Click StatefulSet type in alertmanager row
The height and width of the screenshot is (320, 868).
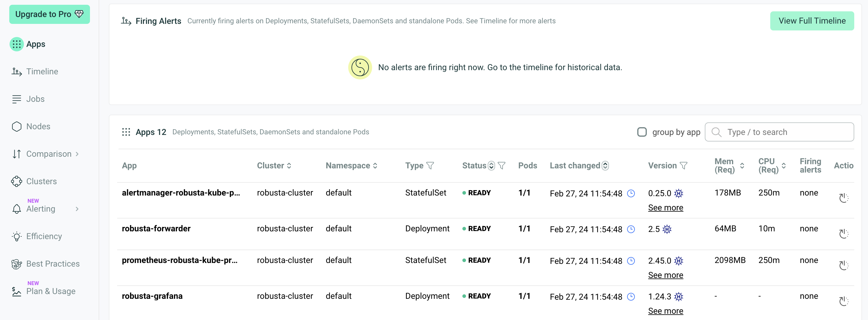point(426,193)
